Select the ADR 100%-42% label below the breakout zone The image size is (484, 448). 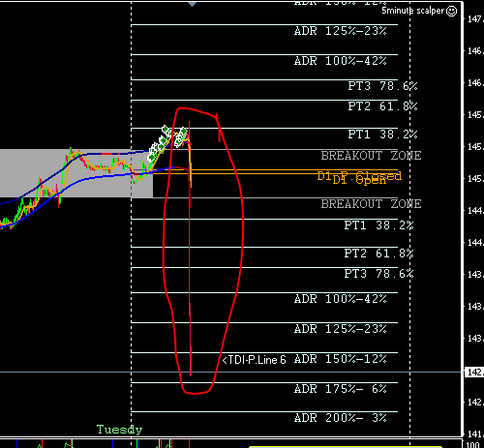click(x=341, y=299)
